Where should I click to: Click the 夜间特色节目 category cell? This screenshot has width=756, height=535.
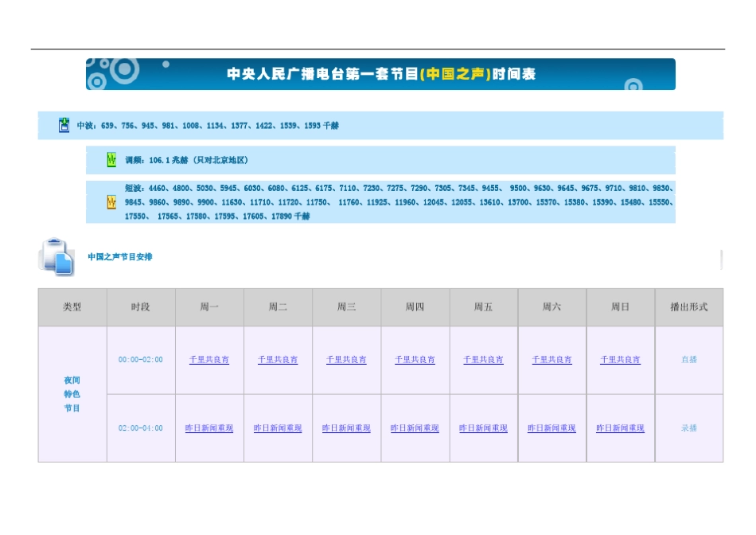72,394
